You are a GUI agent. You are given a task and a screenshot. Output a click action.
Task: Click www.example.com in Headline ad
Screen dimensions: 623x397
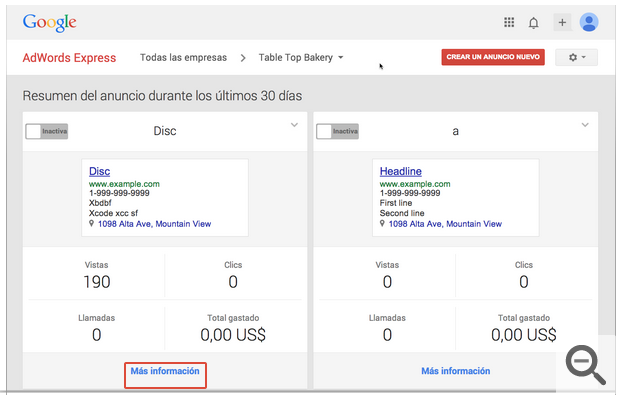click(x=415, y=184)
